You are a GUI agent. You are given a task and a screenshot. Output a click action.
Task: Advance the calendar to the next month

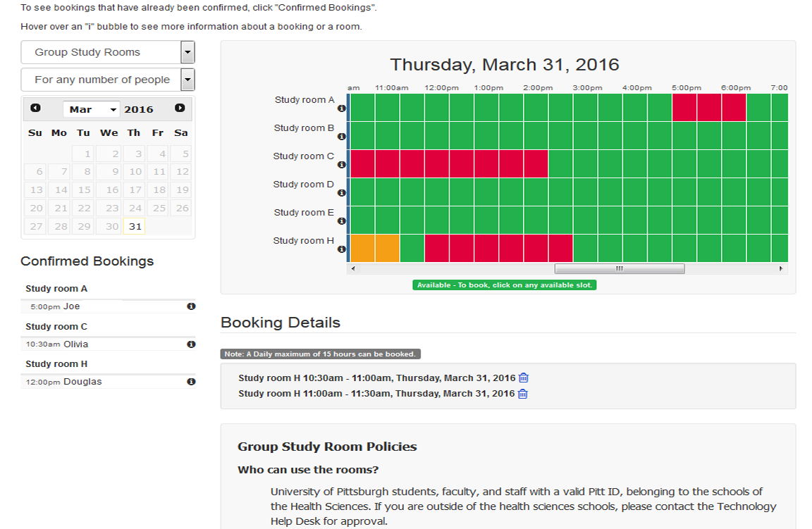[x=181, y=108]
